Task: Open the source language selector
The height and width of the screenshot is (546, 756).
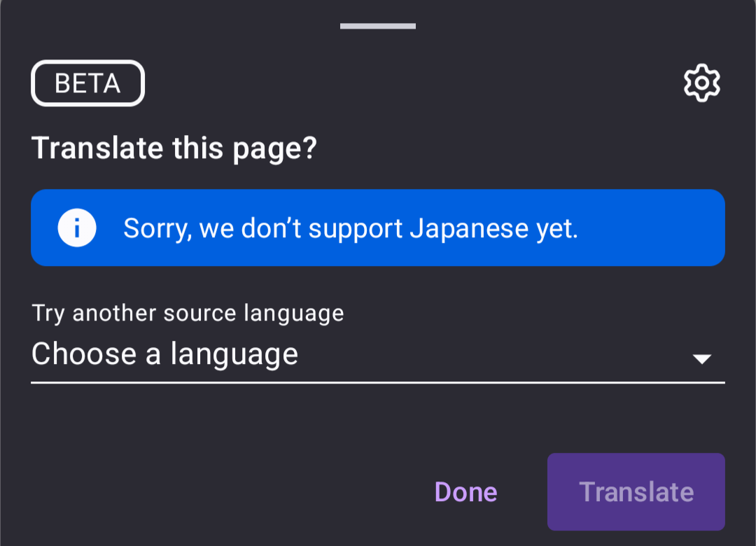Action: coord(377,355)
